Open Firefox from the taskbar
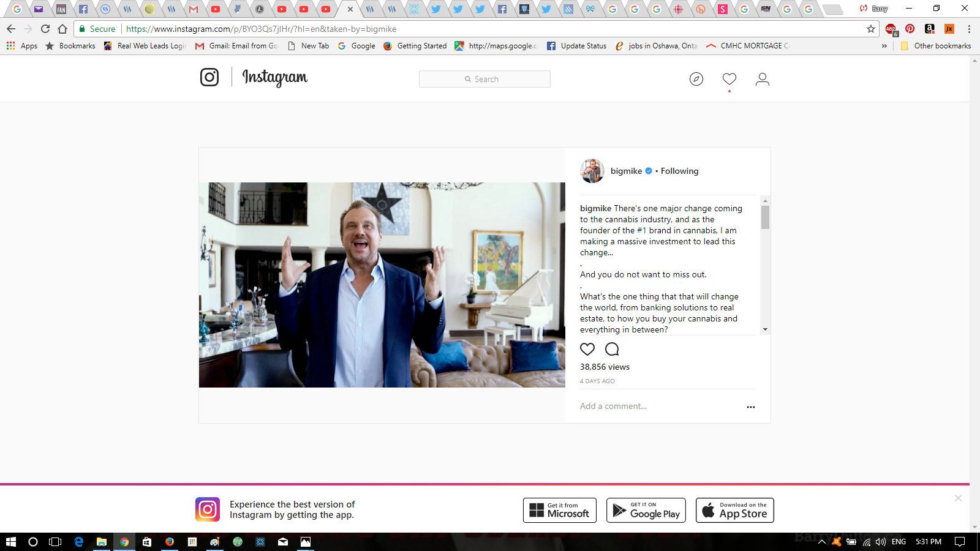 click(x=170, y=542)
